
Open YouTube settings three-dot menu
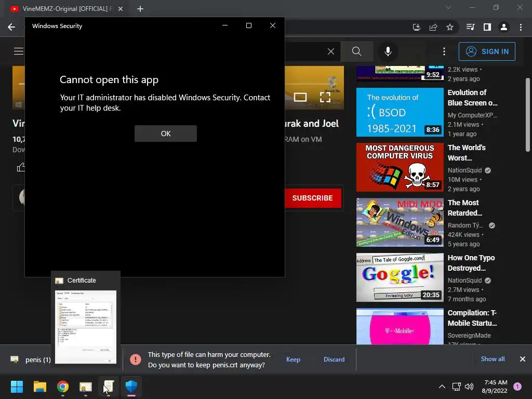pyautogui.click(x=444, y=51)
